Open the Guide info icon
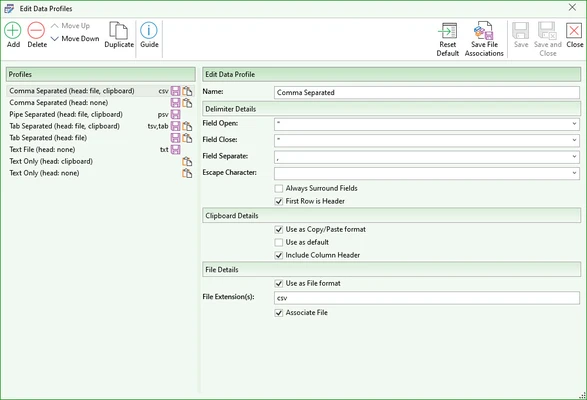The image size is (587, 400). pyautogui.click(x=149, y=31)
